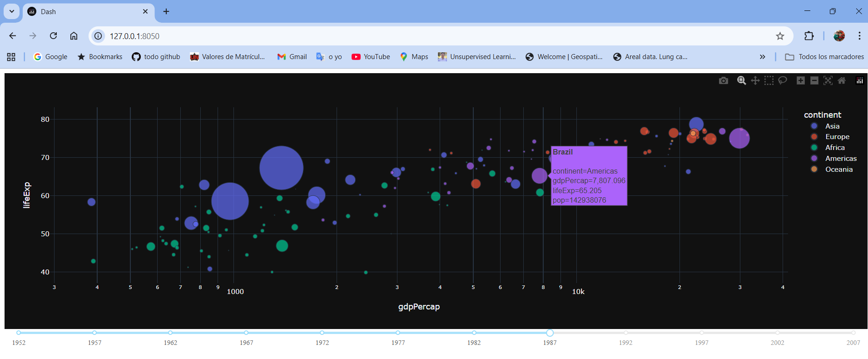Show hidden bookmarks with the overflow chevron
Viewport: 868px width, 359px height.
click(x=762, y=57)
